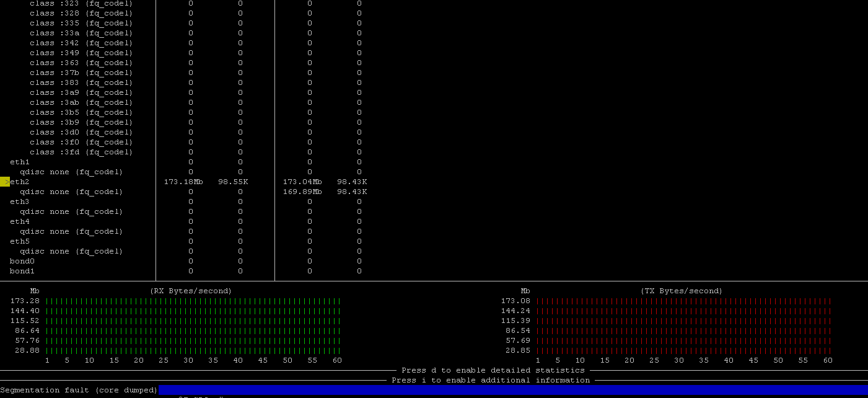The image size is (868, 398).
Task: Click the RX Bytes/second graph title
Action: 191,291
